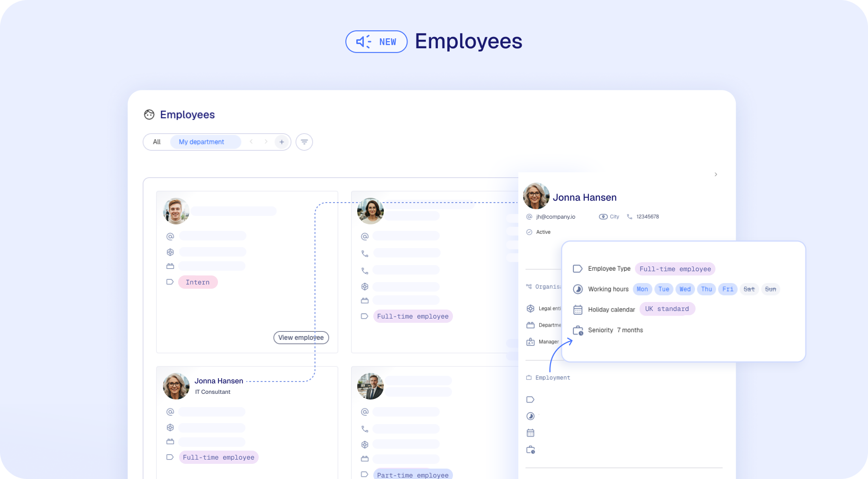Click Full-time employee tag on Jonna's card
The image size is (868, 479).
pyautogui.click(x=218, y=457)
